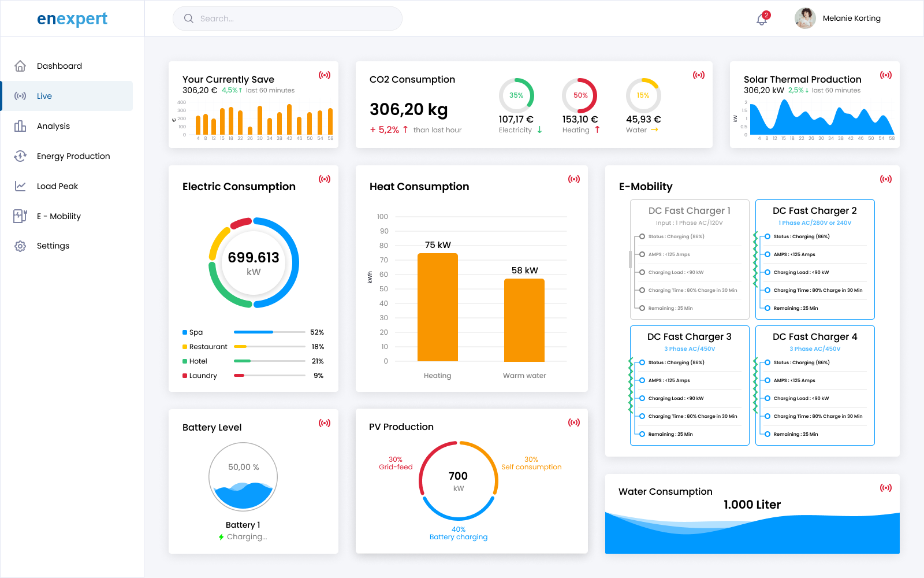Screen dimensions: 924x578
Task: Click the 700 kW PV Production donut
Action: tap(459, 481)
